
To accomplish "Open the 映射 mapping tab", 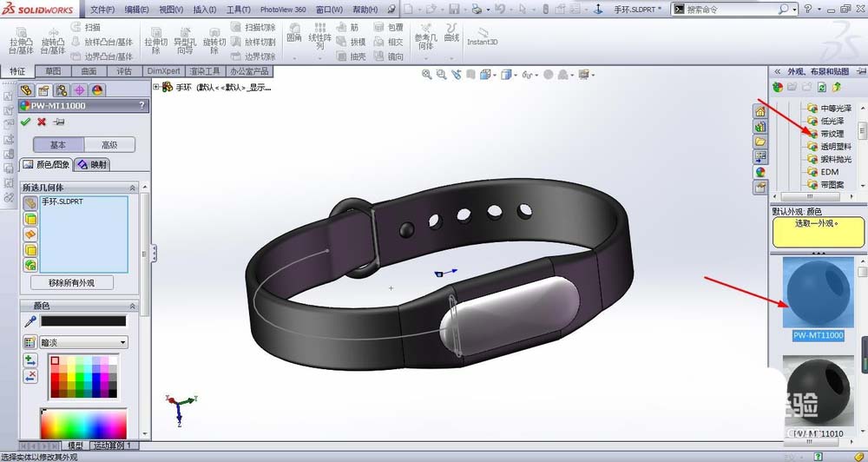I will click(x=93, y=164).
